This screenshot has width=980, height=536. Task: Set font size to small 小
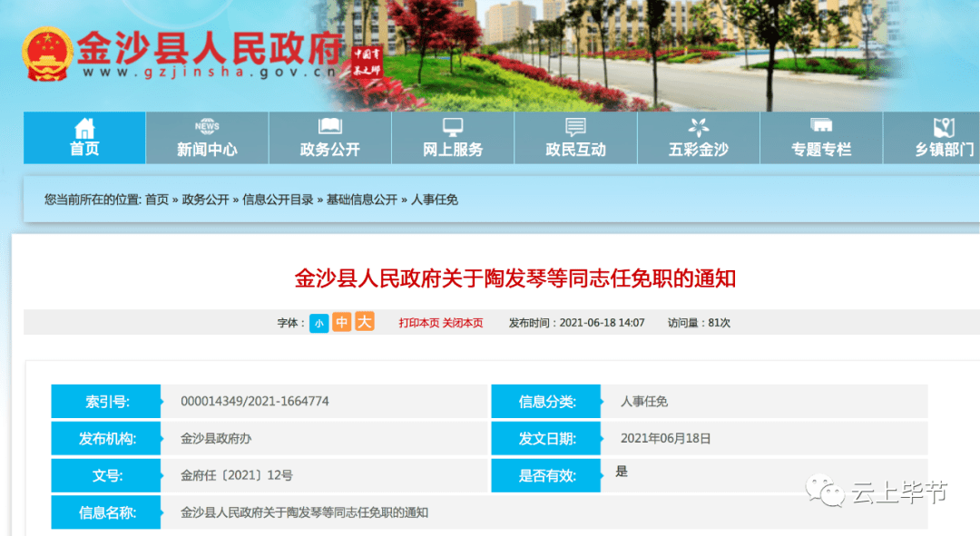pos(318,323)
